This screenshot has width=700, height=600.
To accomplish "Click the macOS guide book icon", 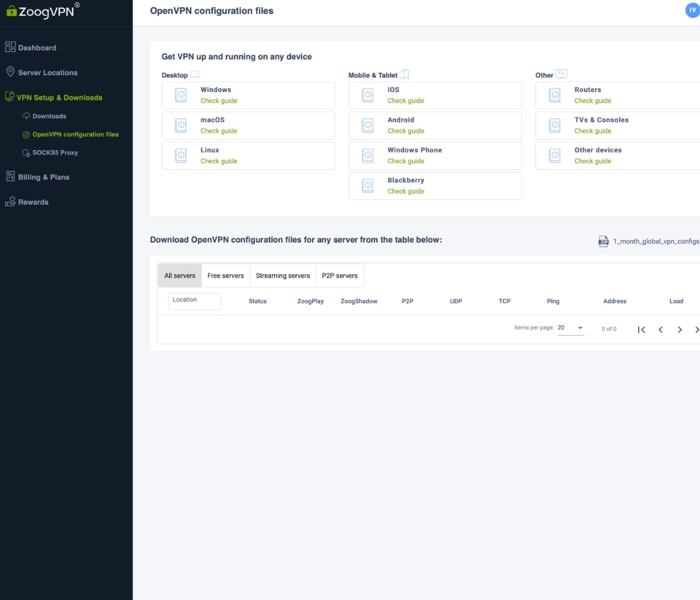I will 181,125.
